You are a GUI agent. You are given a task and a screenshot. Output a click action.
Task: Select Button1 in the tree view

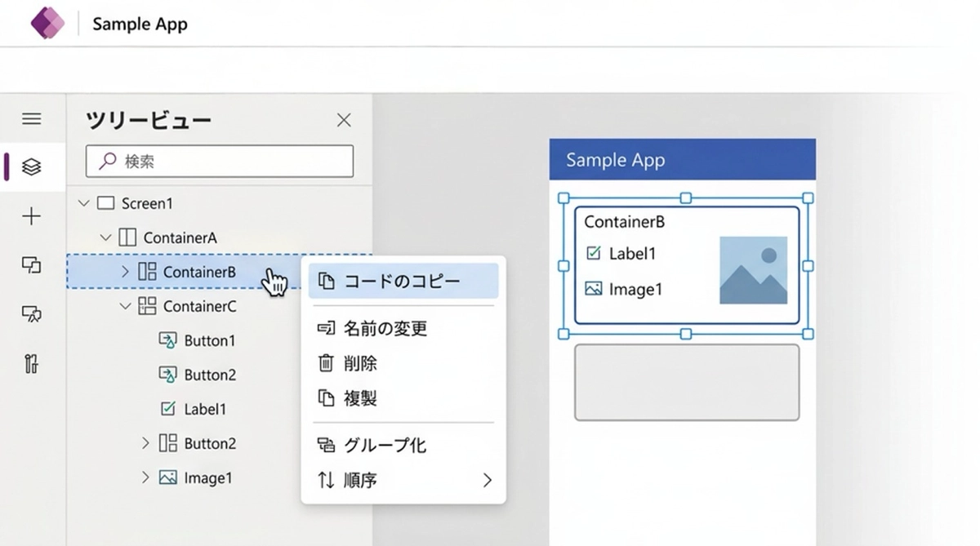209,340
